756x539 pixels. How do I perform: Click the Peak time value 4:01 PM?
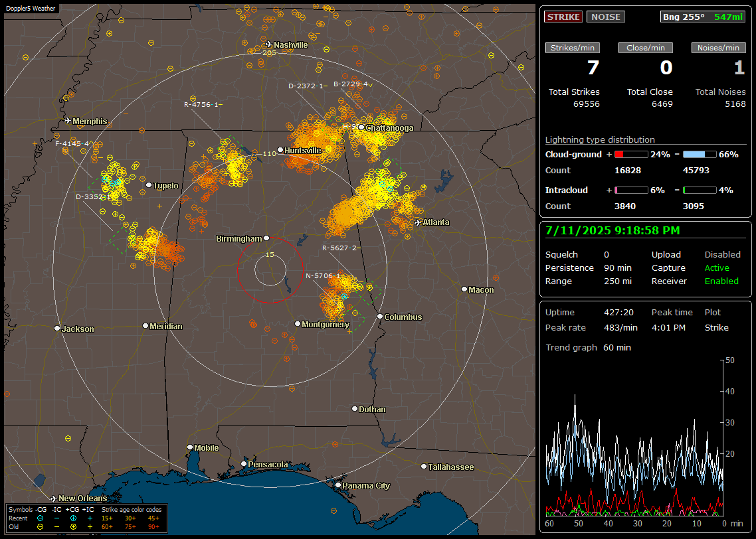tap(668, 327)
